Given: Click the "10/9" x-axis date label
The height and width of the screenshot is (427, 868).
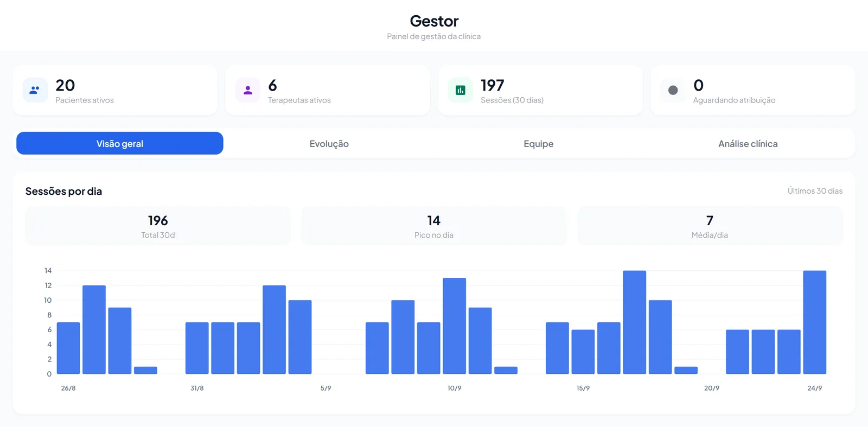Looking at the screenshot, I should point(454,388).
